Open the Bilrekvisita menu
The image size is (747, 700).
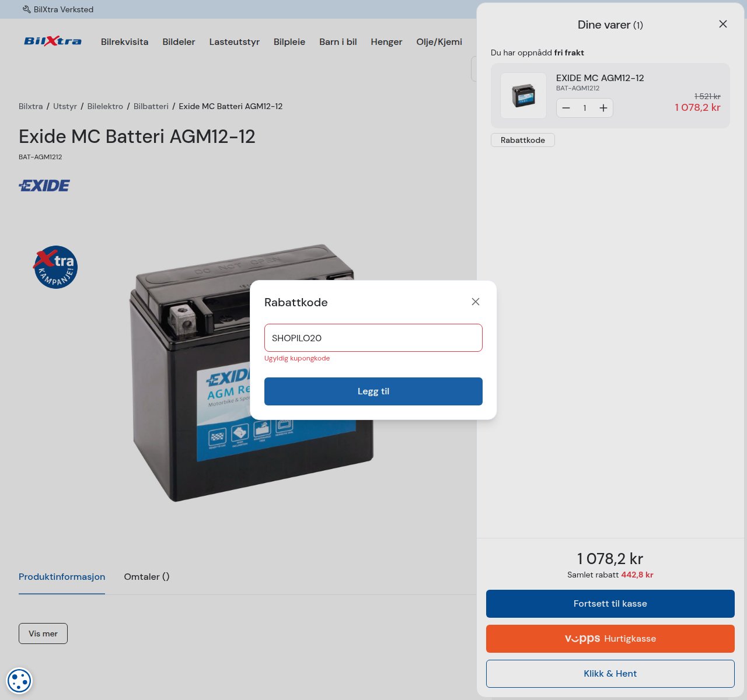124,42
